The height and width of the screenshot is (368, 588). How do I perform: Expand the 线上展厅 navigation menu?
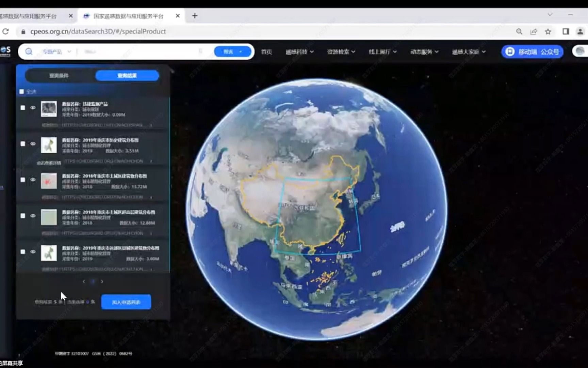pos(383,52)
